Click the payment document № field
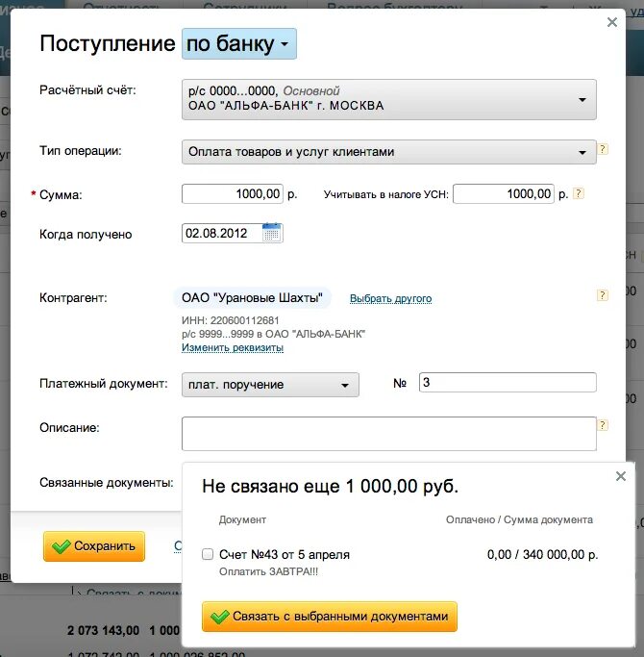 [x=508, y=382]
